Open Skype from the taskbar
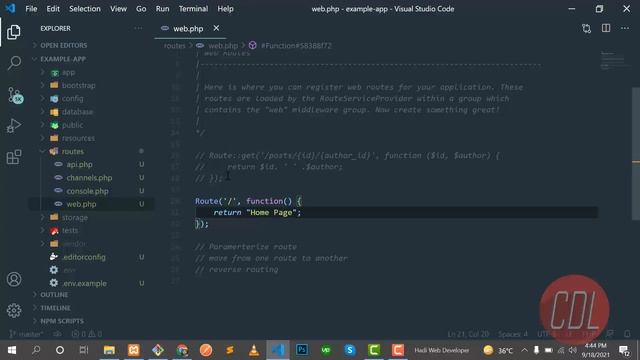The height and width of the screenshot is (360, 640). click(350, 350)
